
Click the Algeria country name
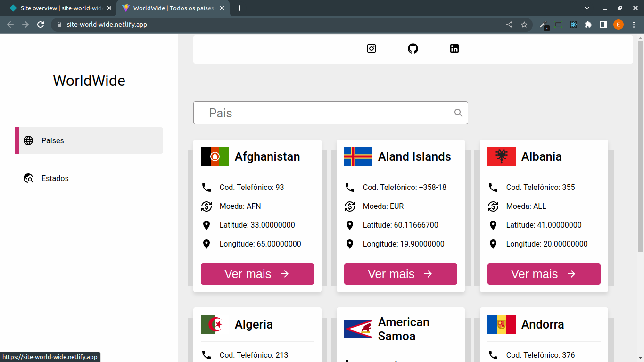tap(254, 324)
